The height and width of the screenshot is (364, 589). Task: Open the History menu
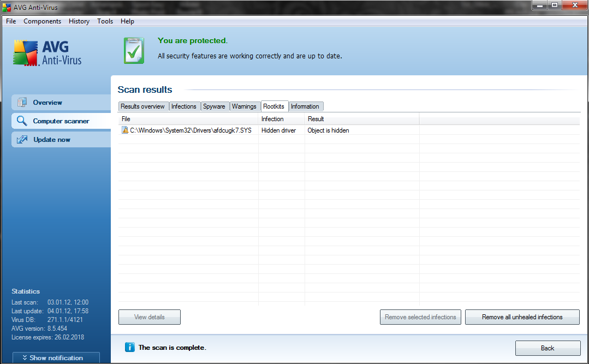coord(79,21)
